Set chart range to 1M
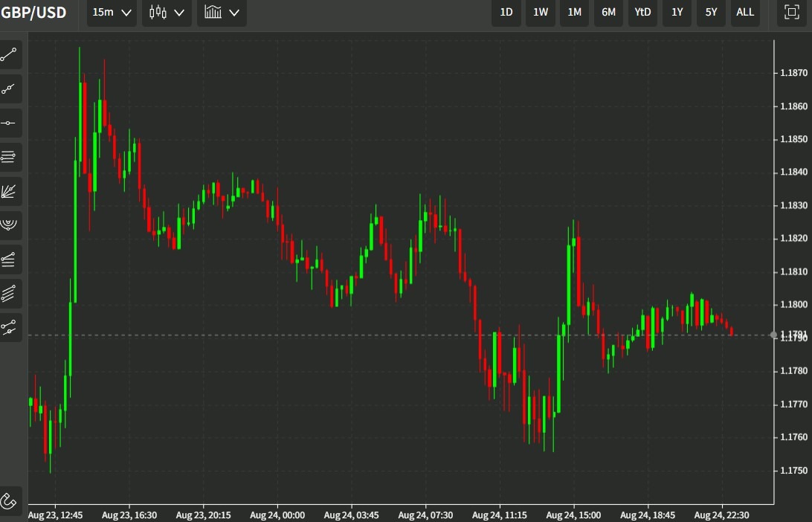This screenshot has width=812, height=522. 574,13
